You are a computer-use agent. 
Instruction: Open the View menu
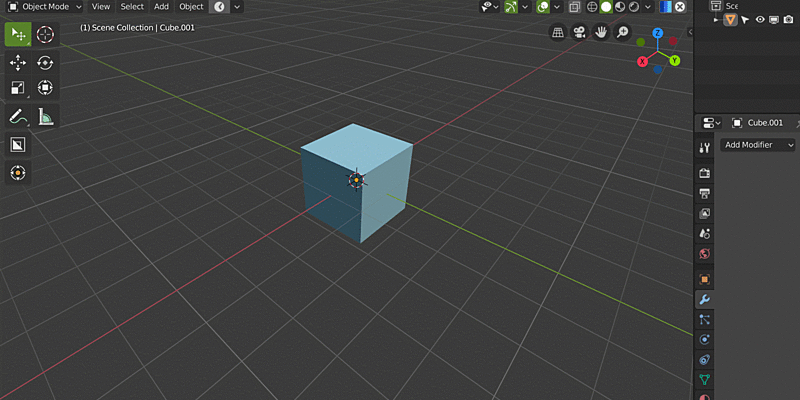coord(101,7)
